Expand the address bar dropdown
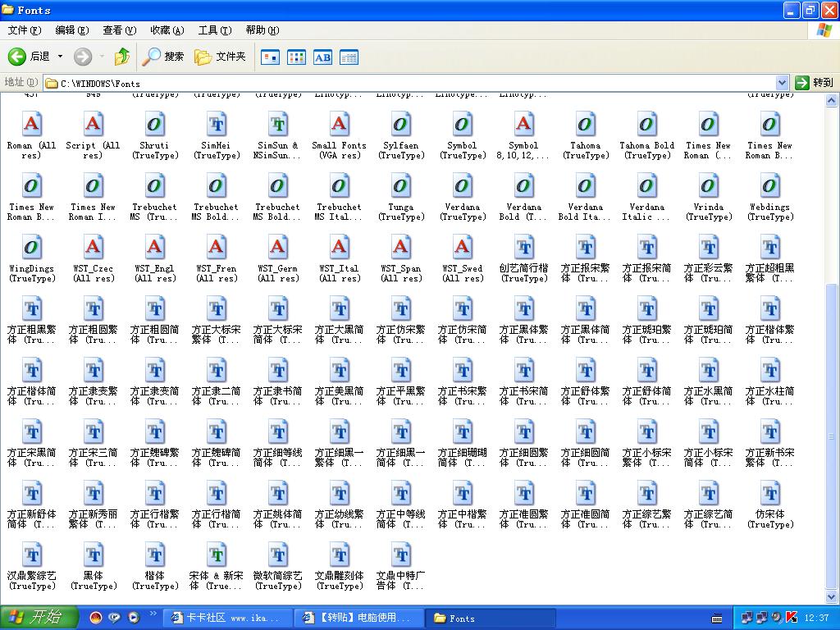 [782, 83]
